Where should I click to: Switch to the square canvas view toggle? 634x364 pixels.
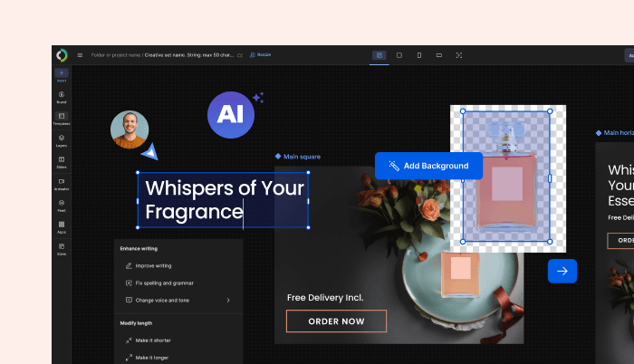point(399,55)
